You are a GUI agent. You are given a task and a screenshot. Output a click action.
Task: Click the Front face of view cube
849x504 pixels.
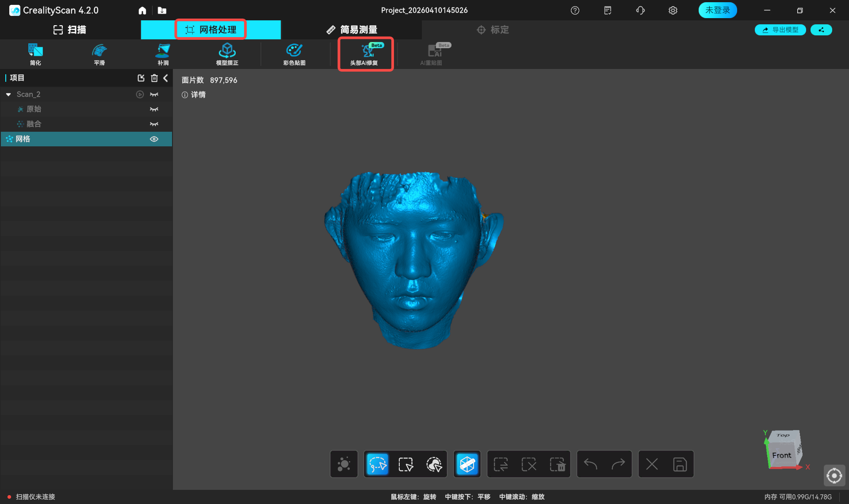[x=781, y=455]
